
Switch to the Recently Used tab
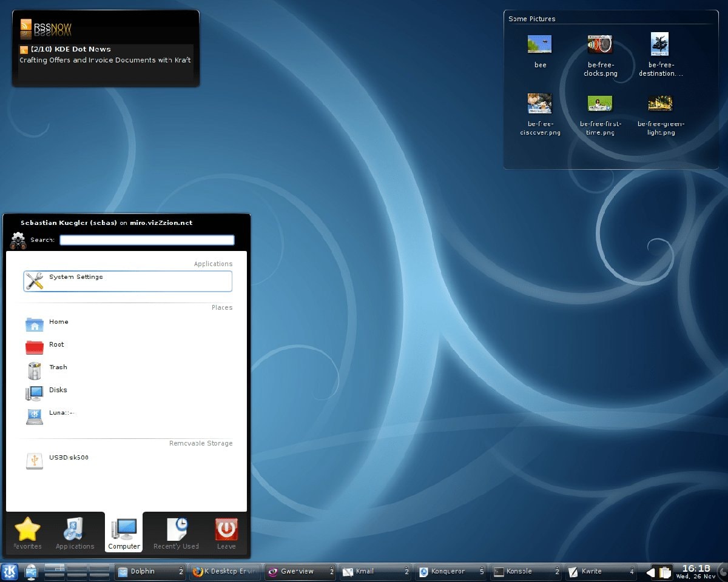pyautogui.click(x=175, y=532)
